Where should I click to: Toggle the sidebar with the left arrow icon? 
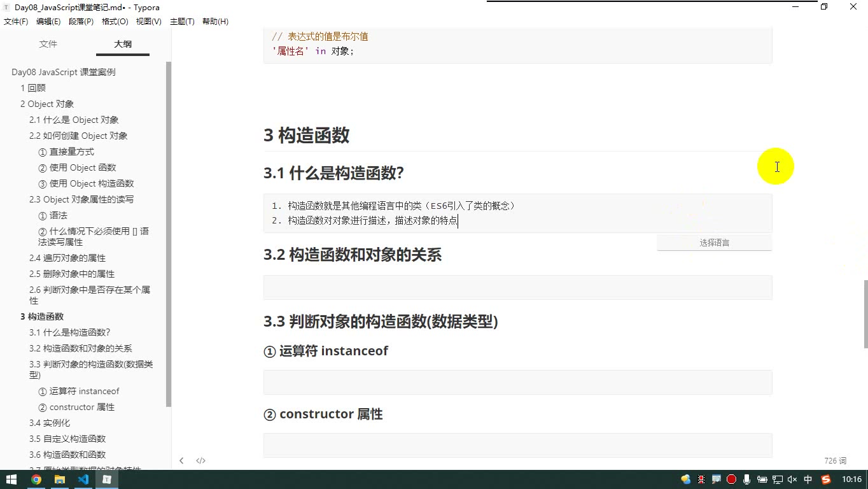tap(181, 460)
